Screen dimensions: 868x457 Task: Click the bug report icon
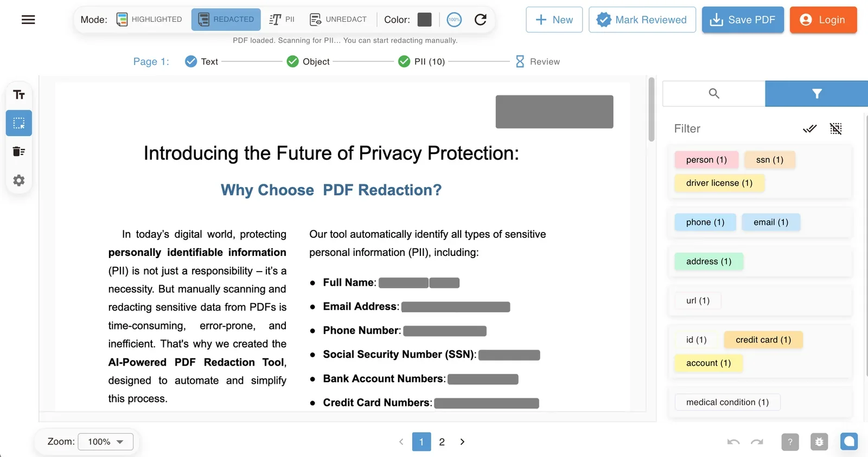[819, 442]
